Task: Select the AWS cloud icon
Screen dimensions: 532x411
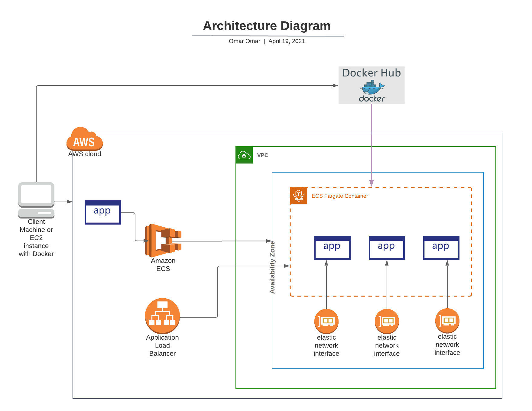Action: tap(85, 141)
